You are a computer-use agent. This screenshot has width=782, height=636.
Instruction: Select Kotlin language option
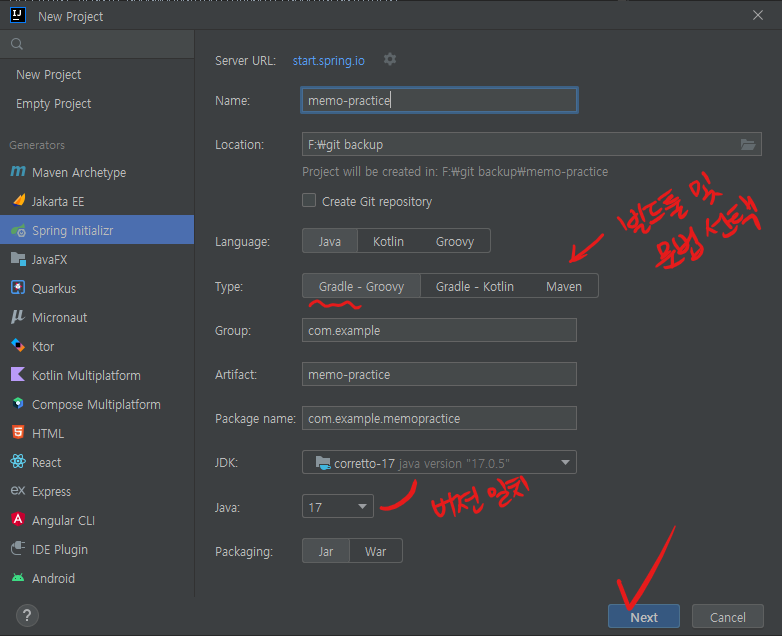click(389, 241)
